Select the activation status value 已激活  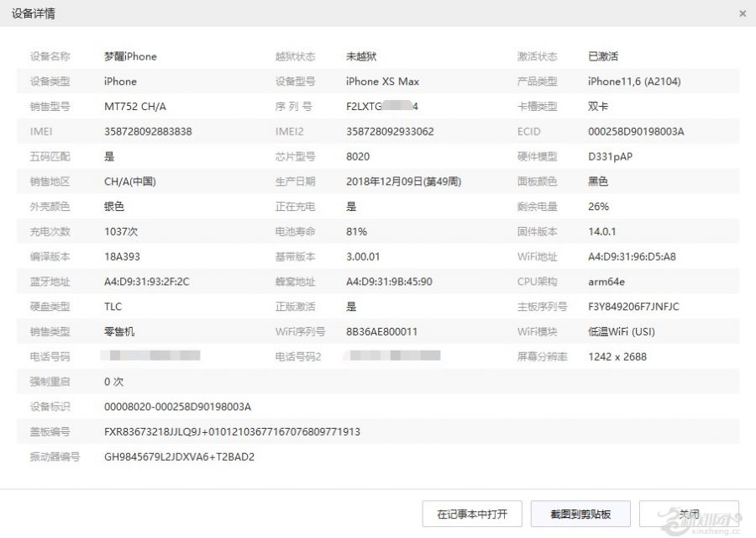602,56
